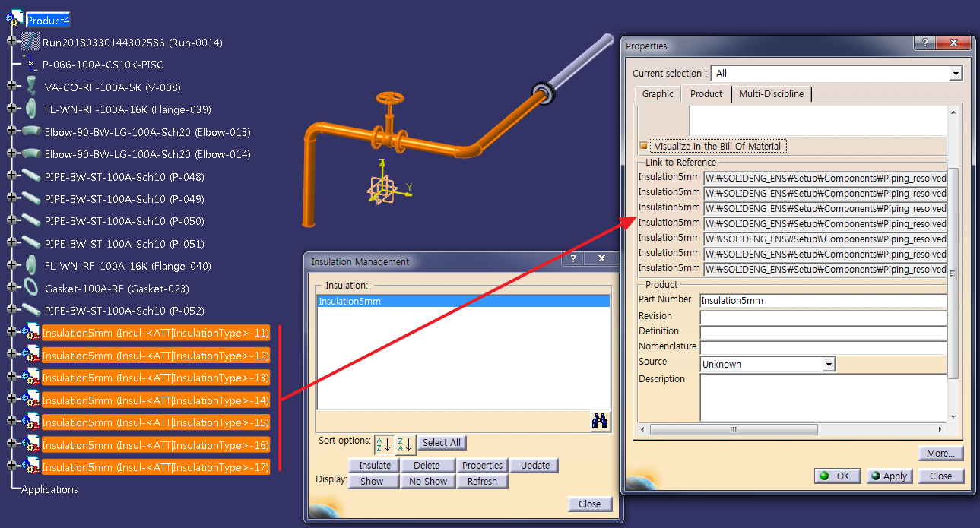Click the Definition input field
Screen dimensions: 980x528
click(x=823, y=332)
